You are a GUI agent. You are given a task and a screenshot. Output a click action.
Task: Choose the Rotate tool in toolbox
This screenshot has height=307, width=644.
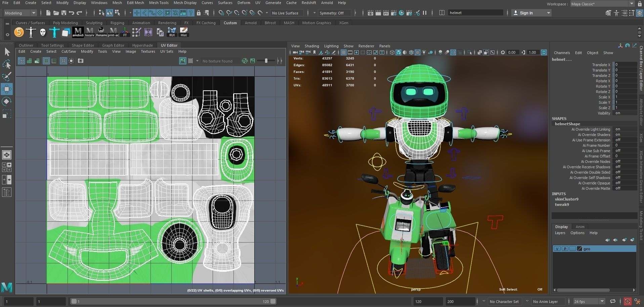point(7,101)
